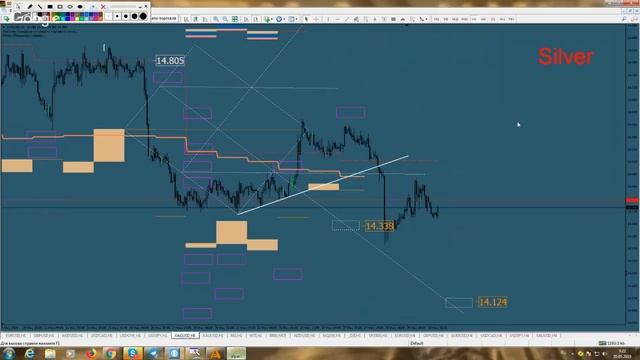The width and height of the screenshot is (640, 360).
Task: Open Internet Explorer from taskbar
Action: tap(30, 353)
